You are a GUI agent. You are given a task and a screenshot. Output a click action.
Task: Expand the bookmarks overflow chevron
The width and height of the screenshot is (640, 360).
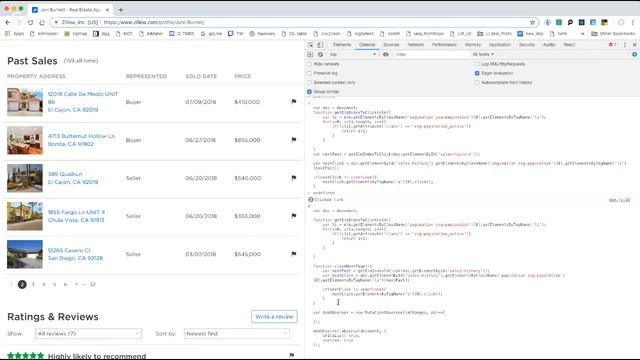(x=582, y=33)
